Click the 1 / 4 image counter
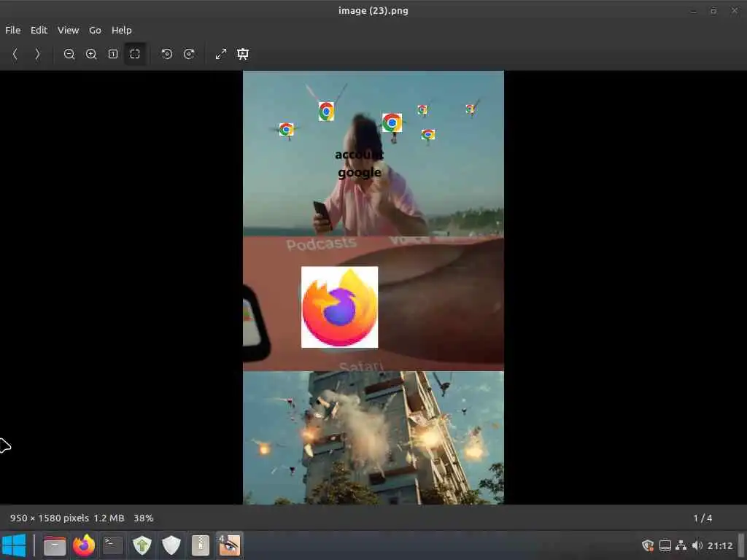Screen dimensions: 747x560 (703, 518)
